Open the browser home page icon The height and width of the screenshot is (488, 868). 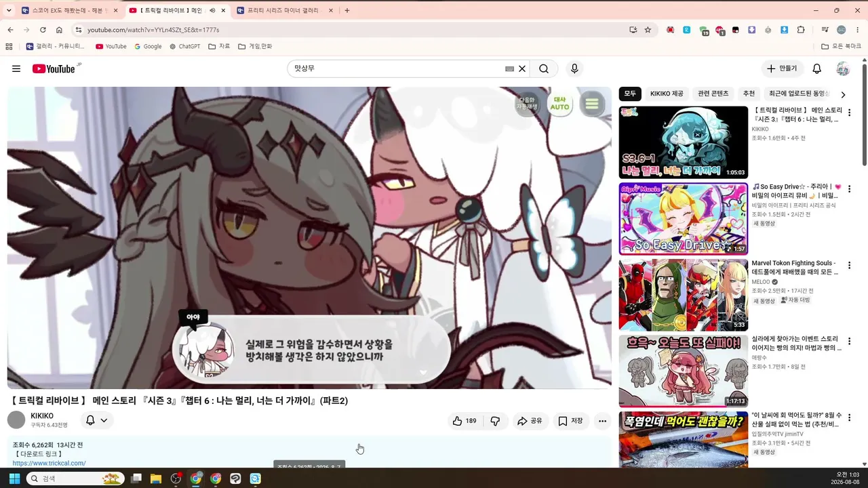(x=59, y=30)
